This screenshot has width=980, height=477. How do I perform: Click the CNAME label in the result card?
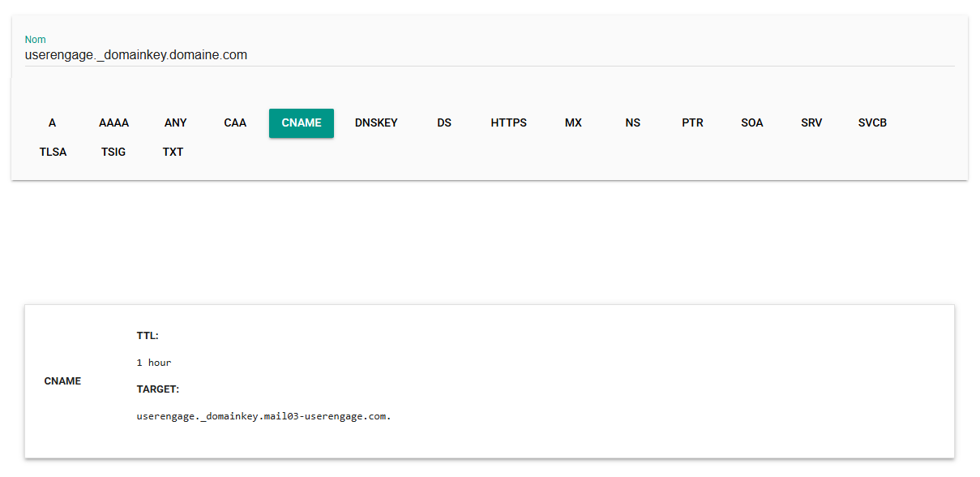[62, 381]
